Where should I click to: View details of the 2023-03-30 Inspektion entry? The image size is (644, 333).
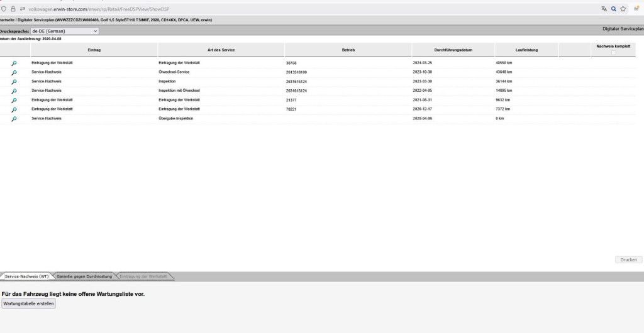(x=14, y=82)
